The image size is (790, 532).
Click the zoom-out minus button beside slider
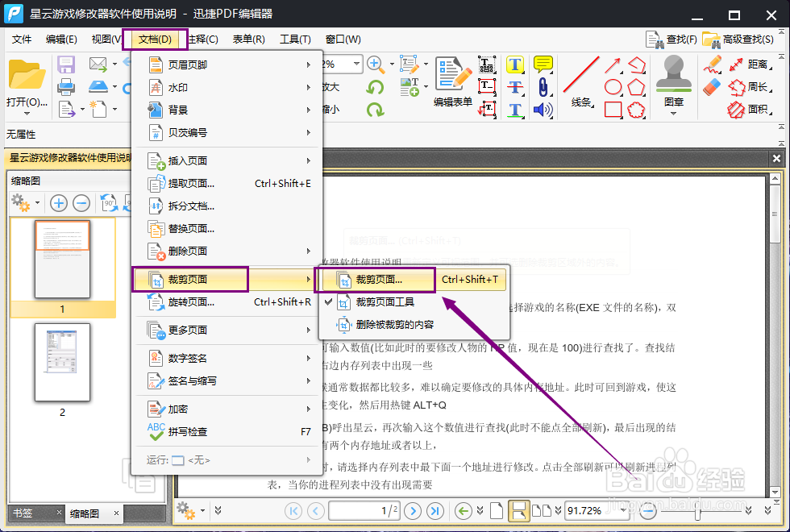648,511
